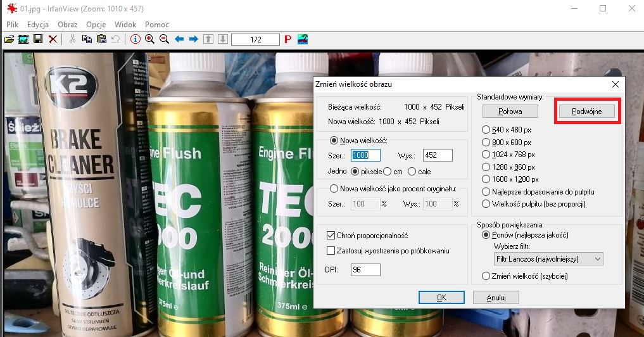644x337 pixels.
Task: Go to previous image blue arrow
Action: 179,39
